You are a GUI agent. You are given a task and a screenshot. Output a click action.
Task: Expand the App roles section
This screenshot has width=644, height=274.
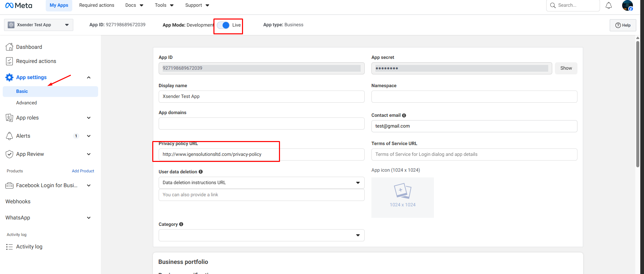click(x=89, y=118)
